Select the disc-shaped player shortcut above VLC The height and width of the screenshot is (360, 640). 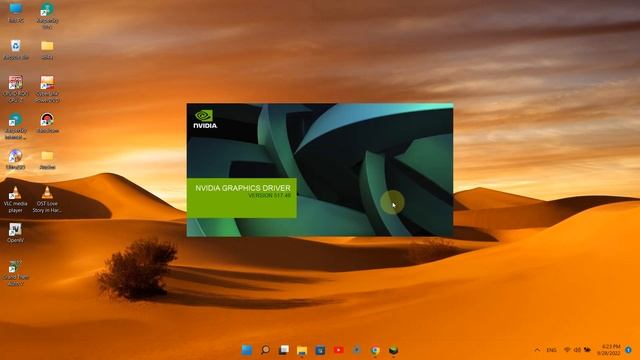coord(16,159)
